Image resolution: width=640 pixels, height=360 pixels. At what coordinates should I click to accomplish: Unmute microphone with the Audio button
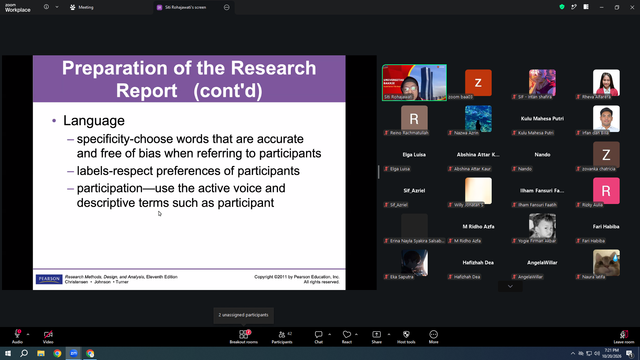pos(18,337)
